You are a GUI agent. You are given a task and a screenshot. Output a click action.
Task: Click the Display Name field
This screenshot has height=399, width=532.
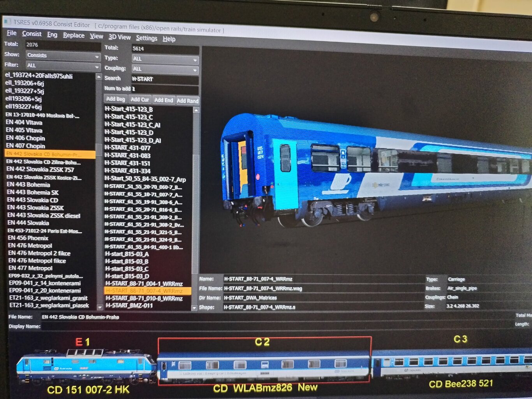(277, 327)
